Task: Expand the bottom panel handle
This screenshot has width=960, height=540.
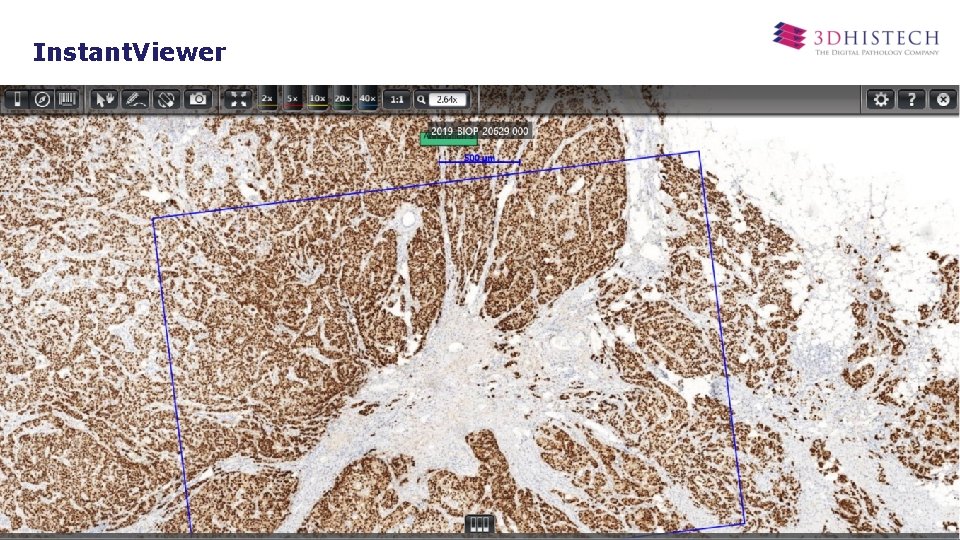Action: (x=479, y=524)
